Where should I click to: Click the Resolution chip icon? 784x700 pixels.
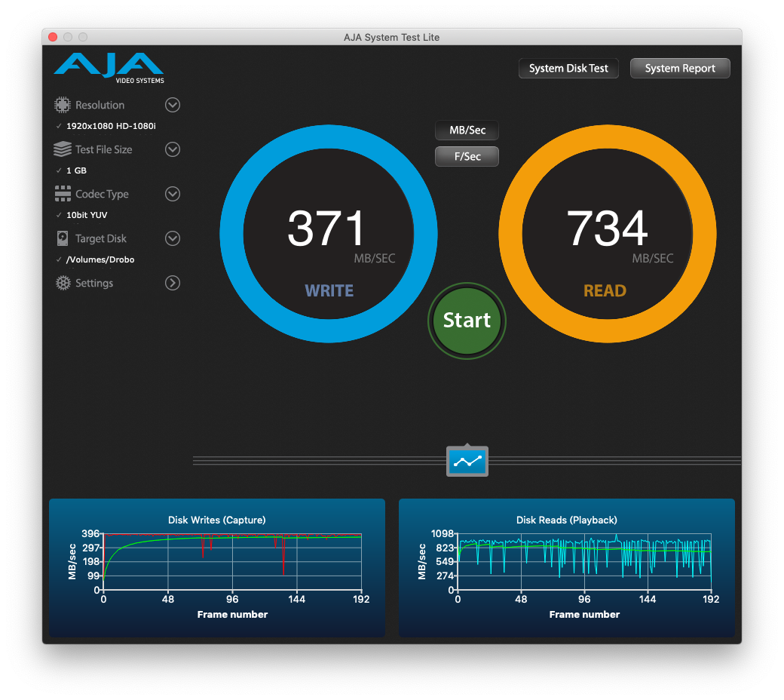[x=63, y=105]
